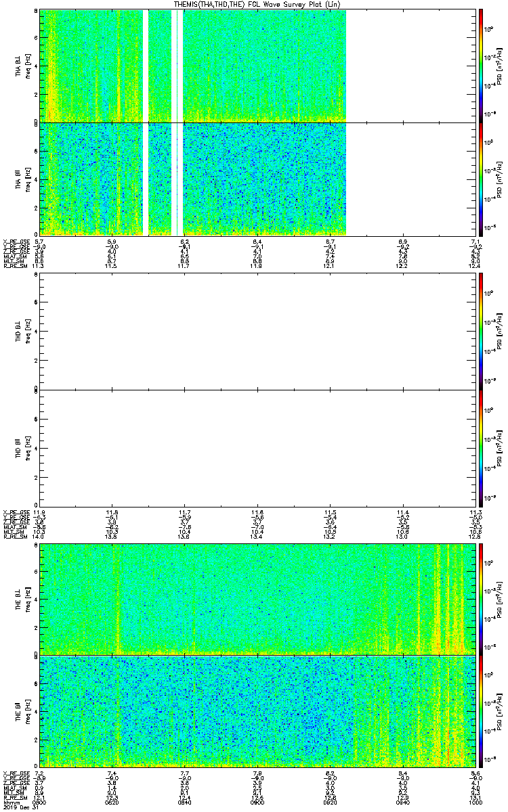Click the bright vertical burst near 0820 in THE B⊥

(x=117, y=598)
